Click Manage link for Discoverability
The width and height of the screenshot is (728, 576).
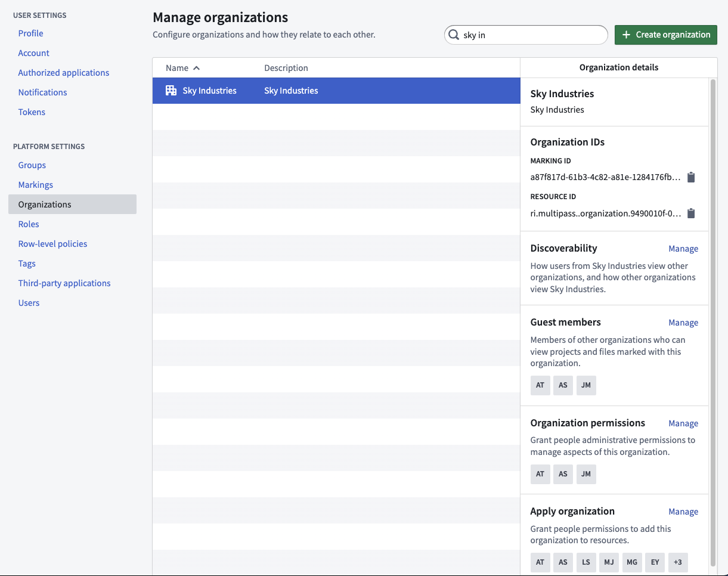pos(683,249)
